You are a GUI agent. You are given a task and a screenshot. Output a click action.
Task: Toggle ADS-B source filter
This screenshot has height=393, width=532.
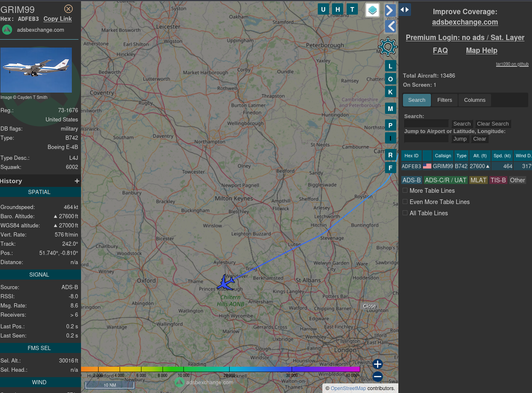[412, 180]
